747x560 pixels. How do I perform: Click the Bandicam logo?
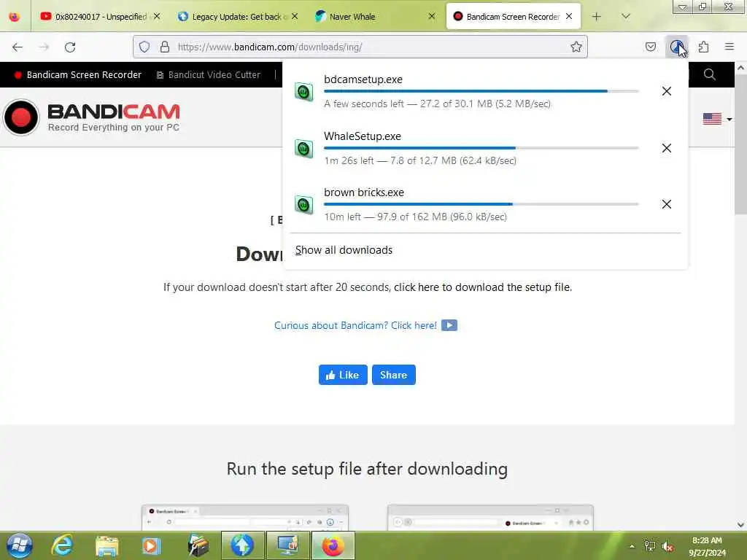[91, 117]
